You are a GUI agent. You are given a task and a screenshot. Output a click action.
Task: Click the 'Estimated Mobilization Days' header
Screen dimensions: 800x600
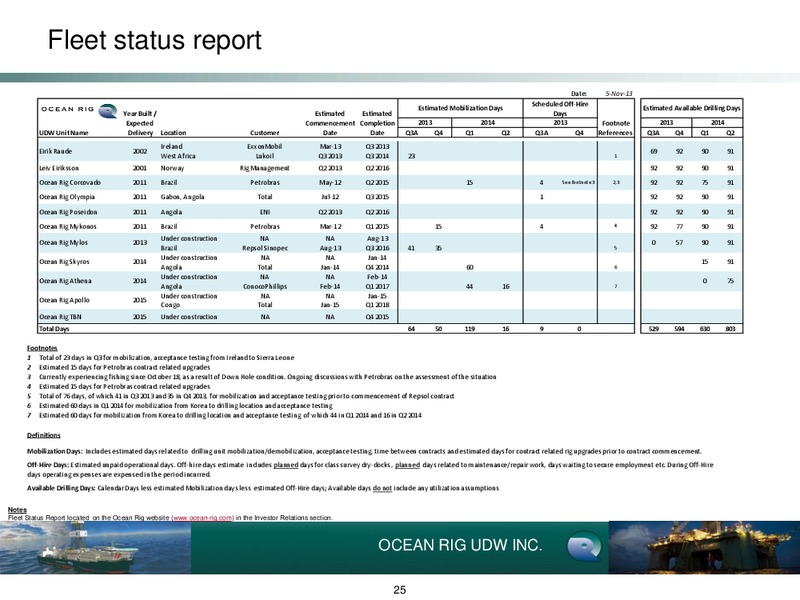coord(460,108)
